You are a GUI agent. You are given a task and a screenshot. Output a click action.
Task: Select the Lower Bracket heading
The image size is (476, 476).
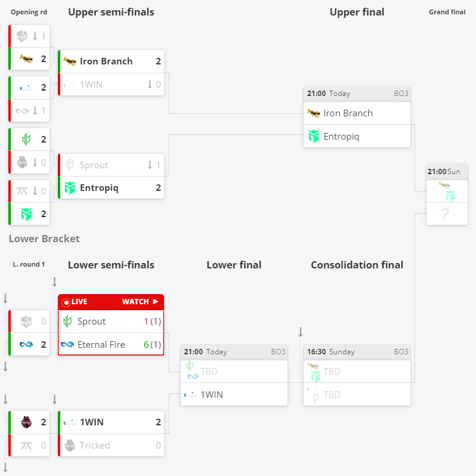tap(44, 239)
